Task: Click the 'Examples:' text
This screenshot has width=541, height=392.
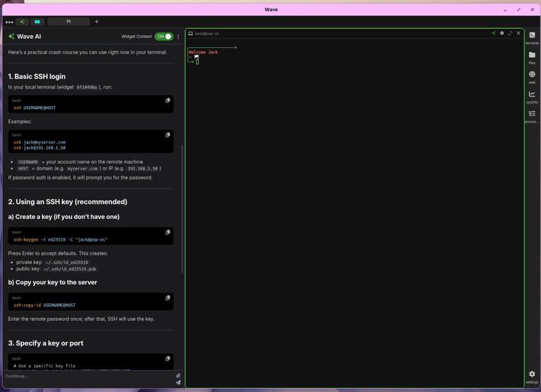Action: [20, 122]
